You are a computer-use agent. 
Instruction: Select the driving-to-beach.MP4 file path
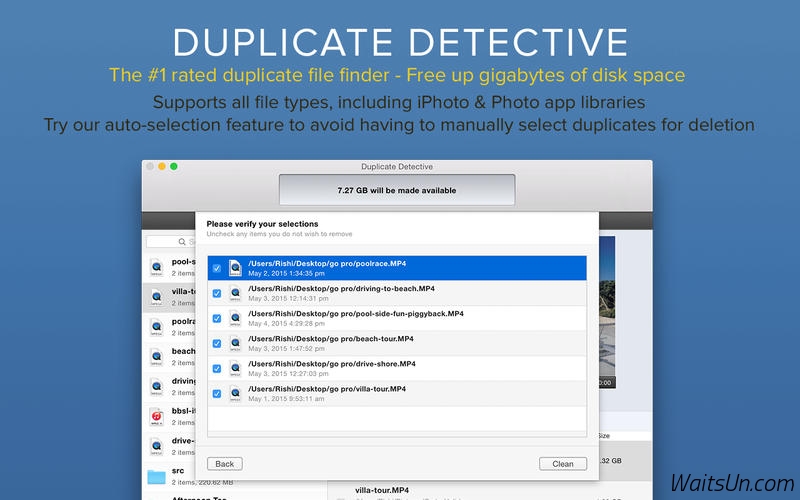tap(341, 289)
